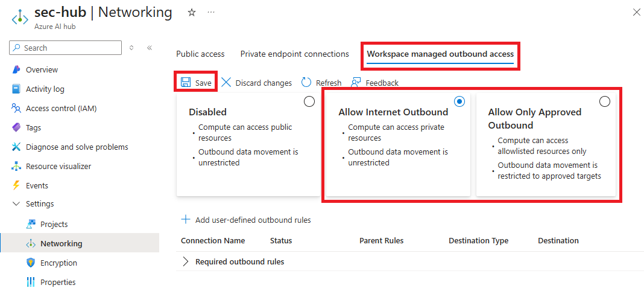Open Resource visualizer
Viewport: 644px width, 291px height.
click(58, 166)
